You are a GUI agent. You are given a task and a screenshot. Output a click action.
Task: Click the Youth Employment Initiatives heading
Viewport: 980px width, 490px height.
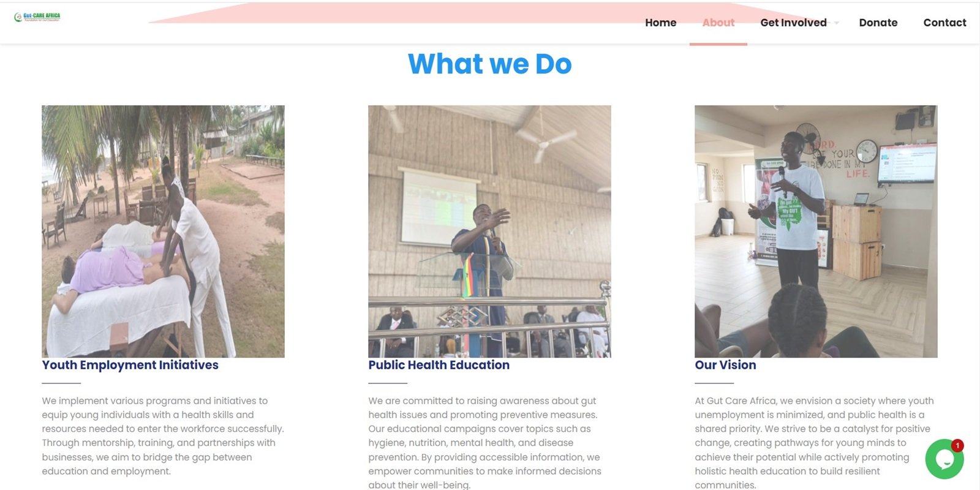(130, 365)
